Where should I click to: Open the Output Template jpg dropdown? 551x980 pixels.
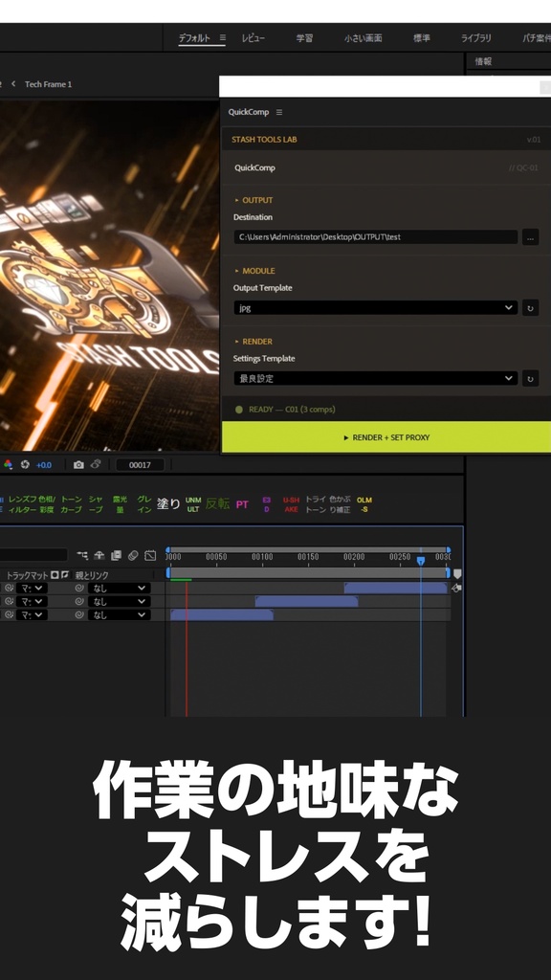tap(375, 307)
